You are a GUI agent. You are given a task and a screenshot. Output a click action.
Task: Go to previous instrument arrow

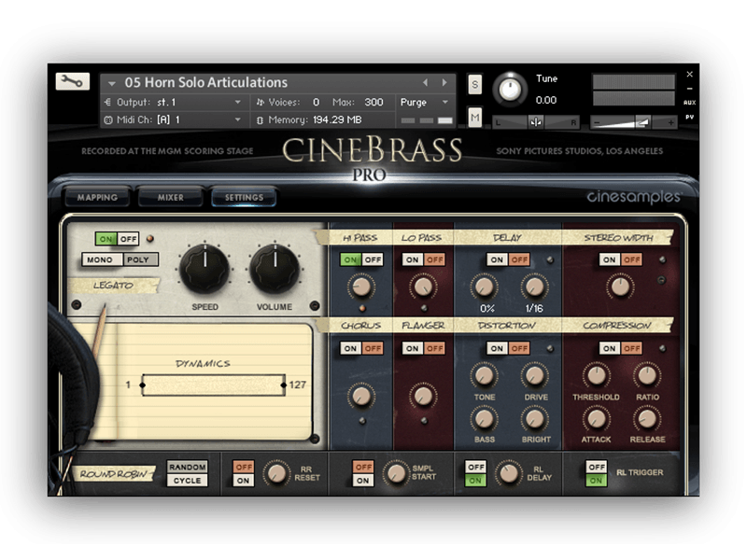pyautogui.click(x=426, y=83)
